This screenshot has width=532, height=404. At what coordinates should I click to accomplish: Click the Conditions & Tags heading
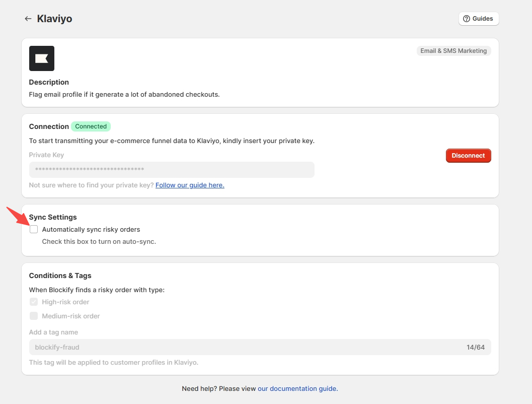coord(60,276)
